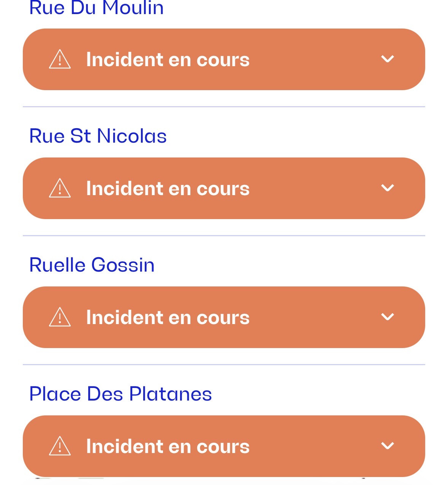
Task: Select the Rue Du Moulin street name
Action: coord(96,8)
